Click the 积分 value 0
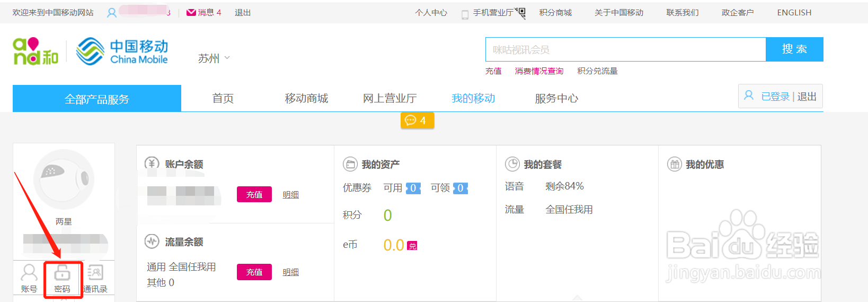Image resolution: width=868 pixels, height=302 pixels. 388,215
